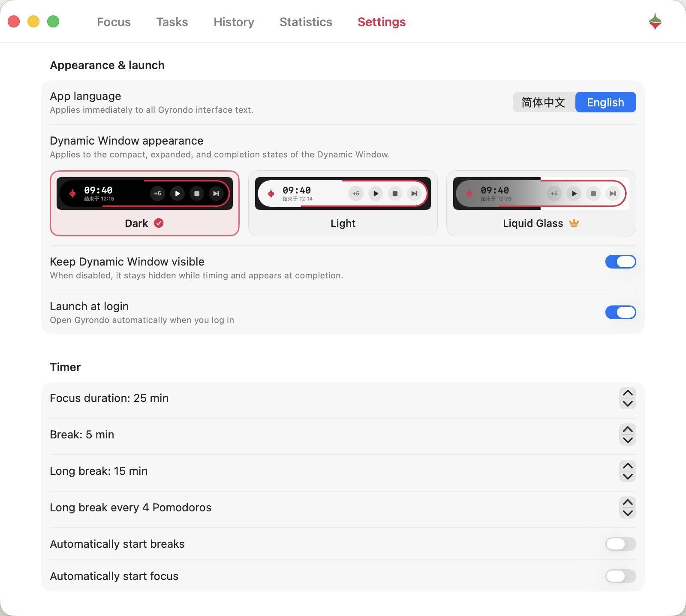Screen dimensions: 686x616
Task: Click the premium crown icon beside Liquid Glass
Action: pos(574,223)
